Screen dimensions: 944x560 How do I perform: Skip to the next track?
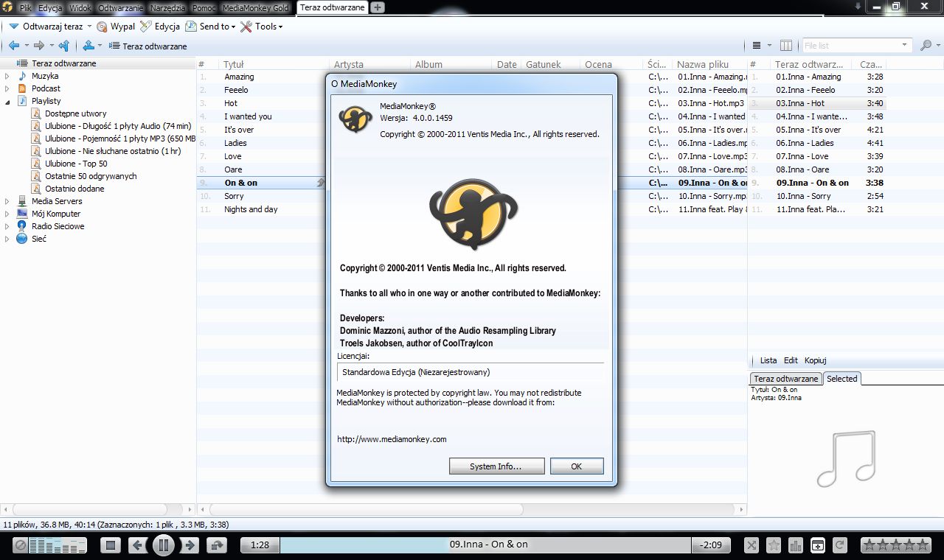190,545
